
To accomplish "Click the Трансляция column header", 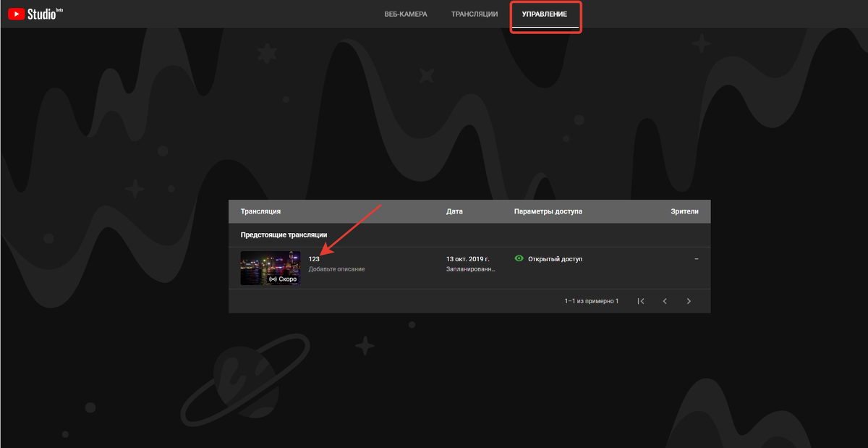I will coord(260,211).
